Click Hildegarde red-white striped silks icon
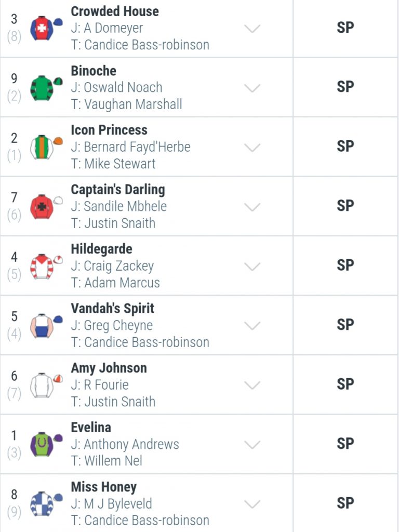The width and height of the screenshot is (399, 532). point(46,267)
